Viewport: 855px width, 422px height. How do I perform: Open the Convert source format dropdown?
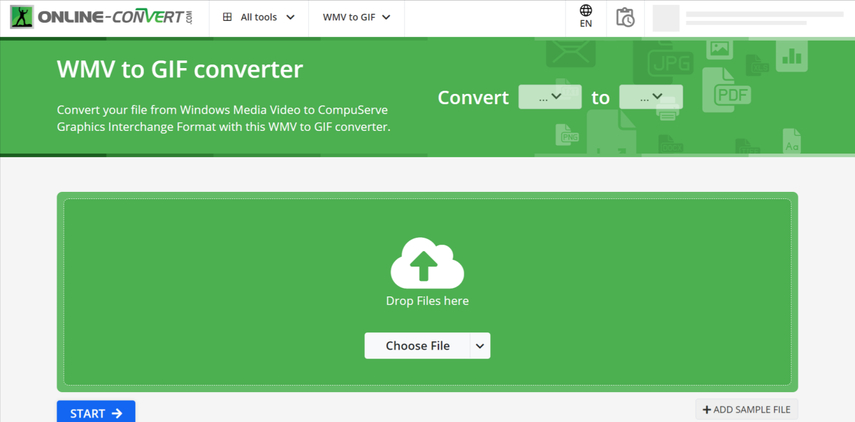pos(550,97)
